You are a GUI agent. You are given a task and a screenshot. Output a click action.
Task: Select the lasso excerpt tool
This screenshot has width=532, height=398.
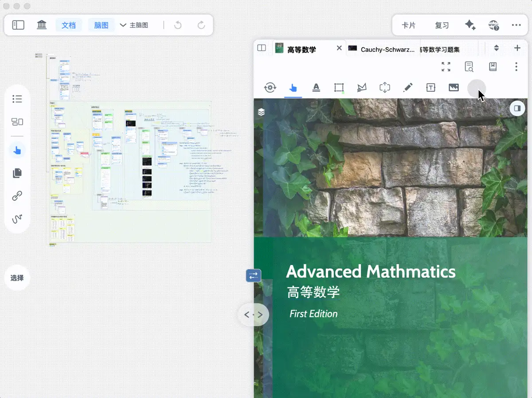pos(362,88)
